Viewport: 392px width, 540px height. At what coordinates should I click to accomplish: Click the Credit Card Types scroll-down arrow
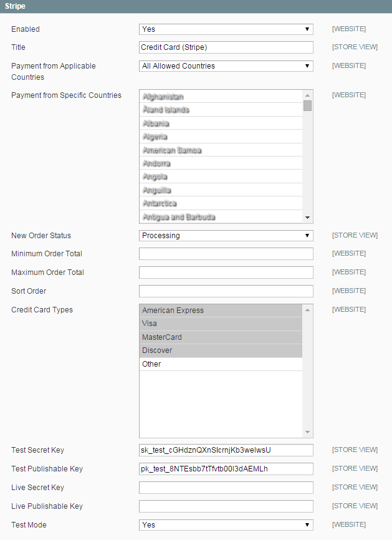pyautogui.click(x=307, y=432)
